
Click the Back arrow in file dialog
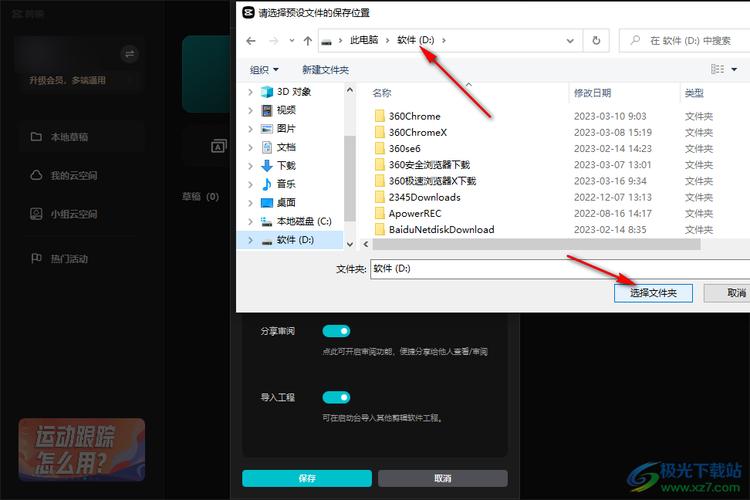coord(251,41)
